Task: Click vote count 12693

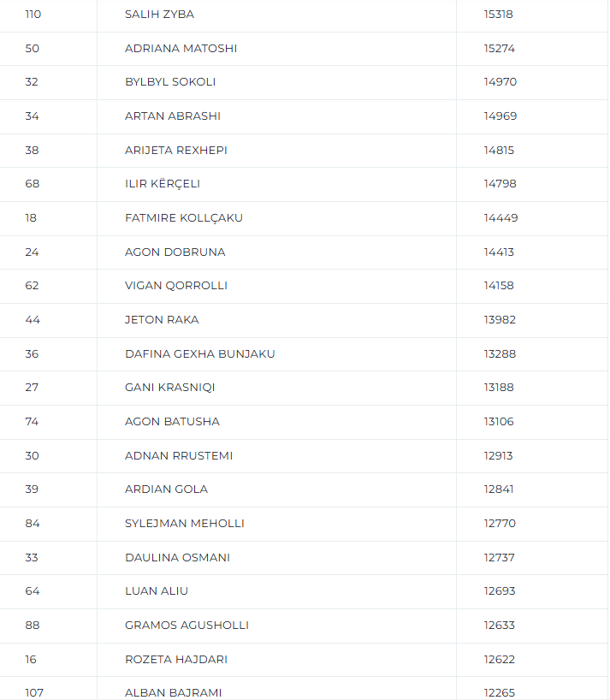Action: click(499, 591)
